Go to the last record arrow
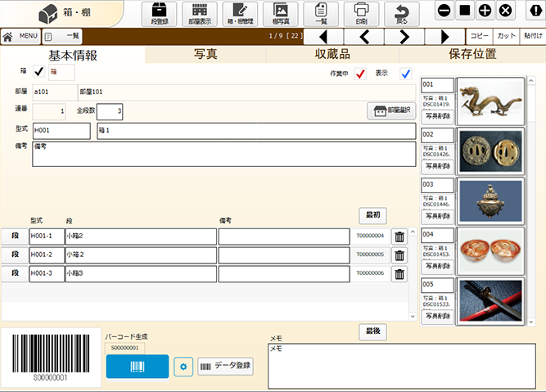This screenshot has width=546, height=392. pos(444,36)
